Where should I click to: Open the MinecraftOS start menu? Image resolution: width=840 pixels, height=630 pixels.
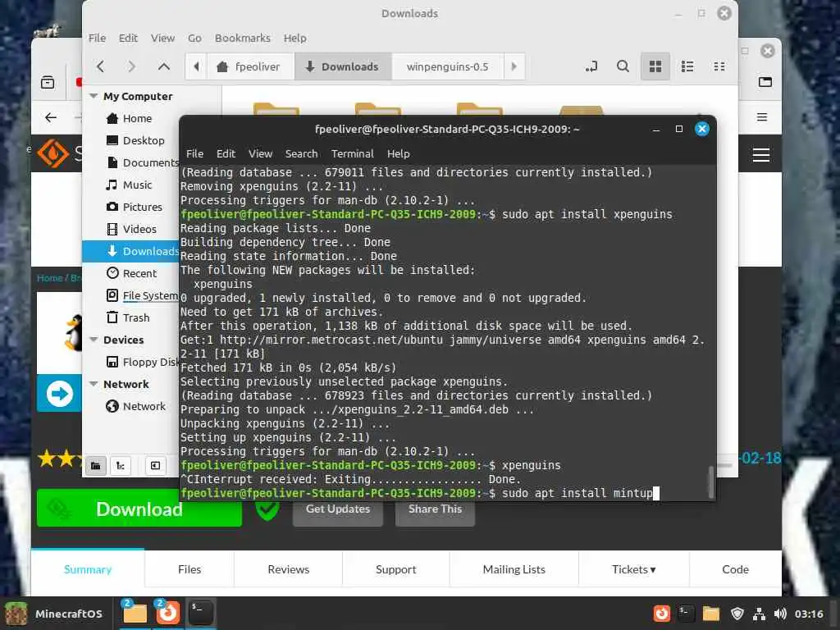coord(55,614)
